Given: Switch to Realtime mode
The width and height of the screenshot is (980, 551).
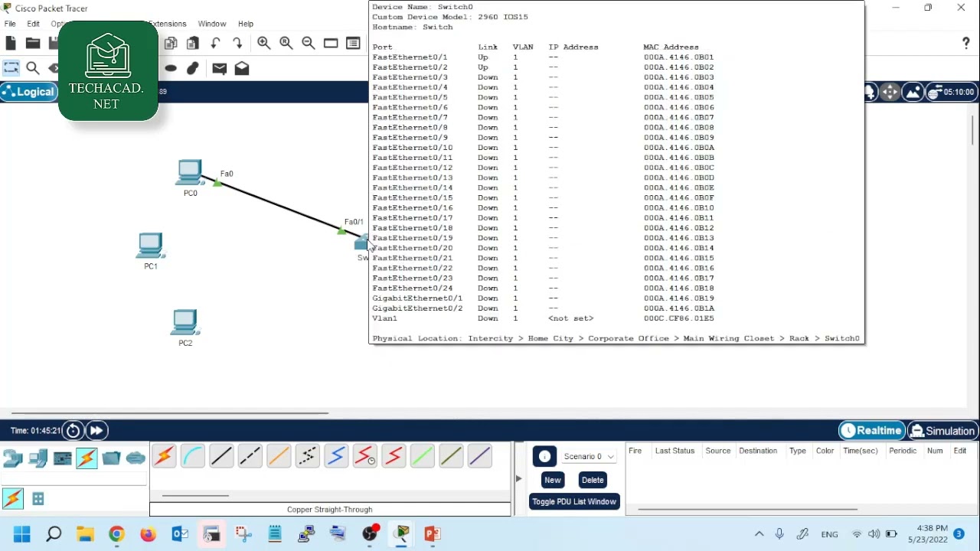Looking at the screenshot, I should (871, 431).
